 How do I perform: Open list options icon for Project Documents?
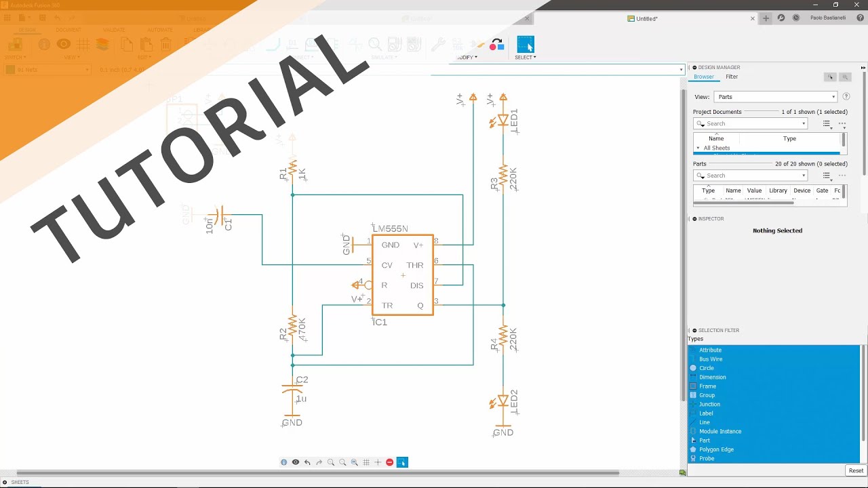(827, 124)
